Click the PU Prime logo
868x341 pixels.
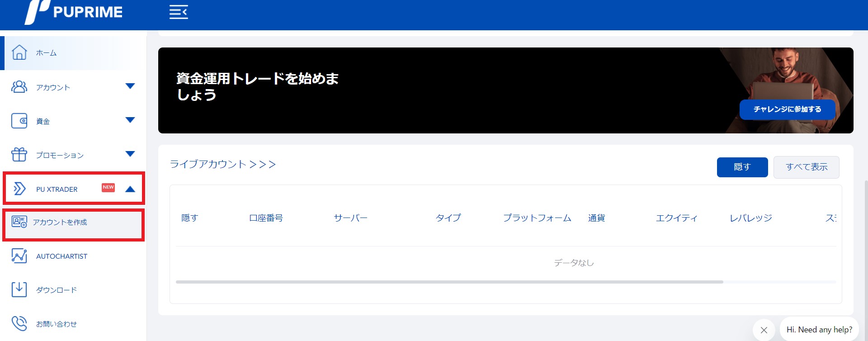(74, 12)
